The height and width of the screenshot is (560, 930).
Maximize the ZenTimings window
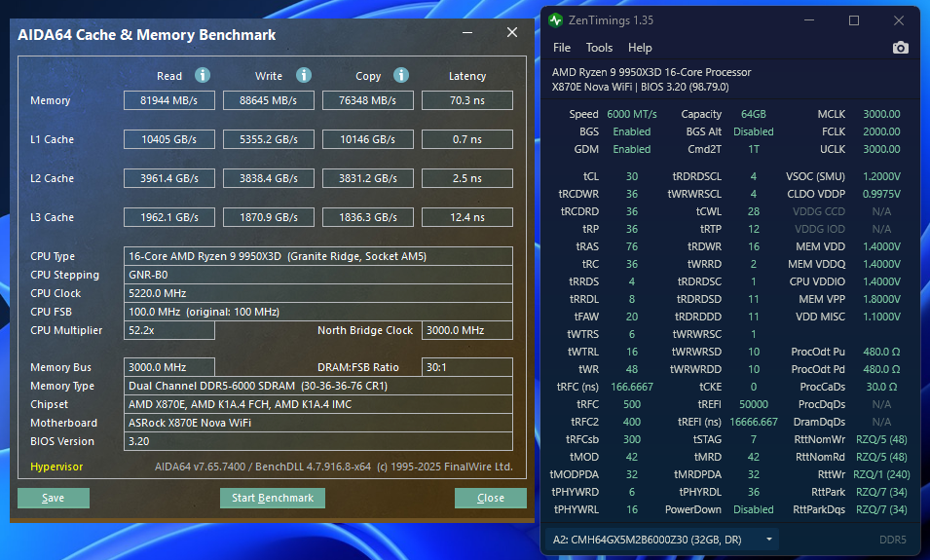coord(854,20)
